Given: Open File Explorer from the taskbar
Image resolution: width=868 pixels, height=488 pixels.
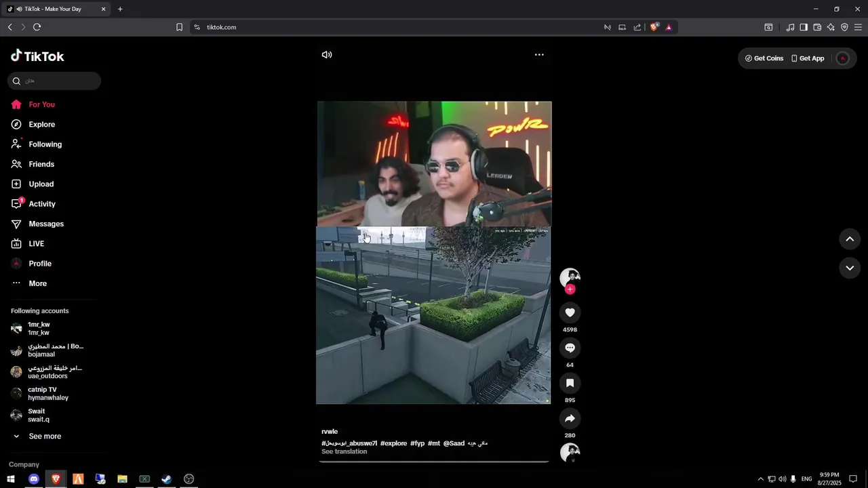Looking at the screenshot, I should pyautogui.click(x=122, y=479).
